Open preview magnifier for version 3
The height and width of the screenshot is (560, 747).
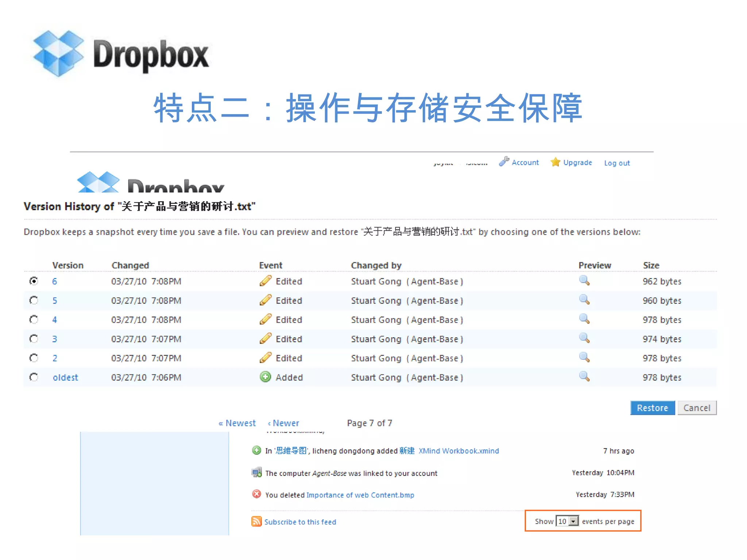click(x=584, y=338)
